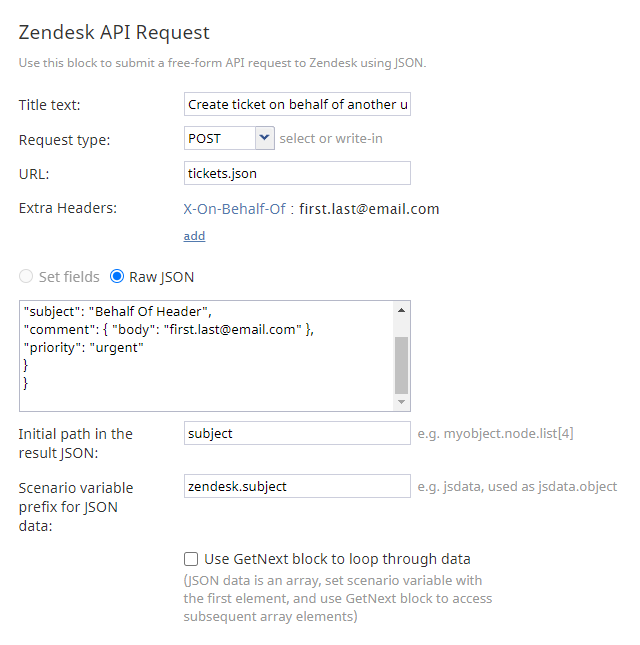Click the X-On-Behalf-Of header name

click(x=234, y=209)
